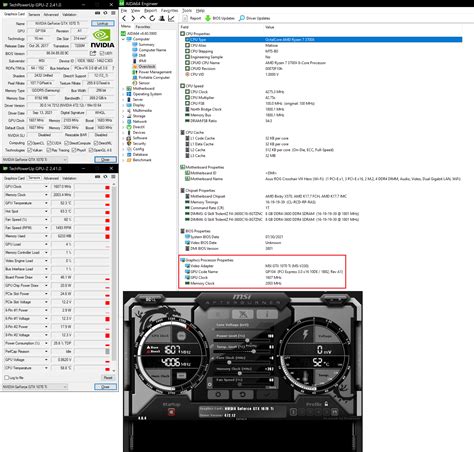Click Afterburner Startup Windows icon
474x452 pixels.
pos(171,412)
